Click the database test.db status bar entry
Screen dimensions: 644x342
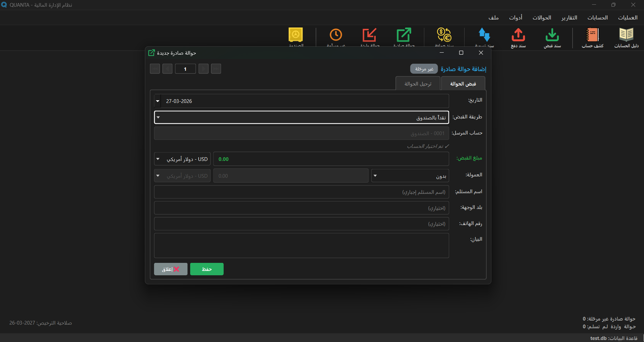point(614,338)
